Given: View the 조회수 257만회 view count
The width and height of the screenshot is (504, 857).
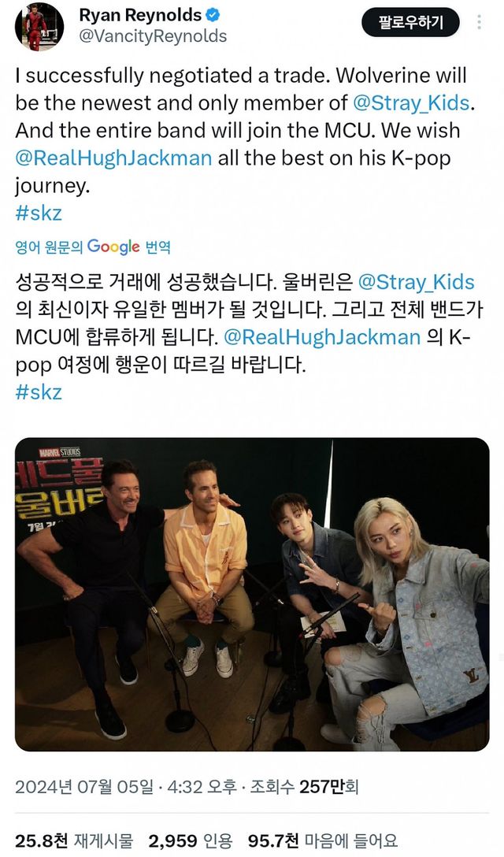Looking at the screenshot, I should (304, 787).
